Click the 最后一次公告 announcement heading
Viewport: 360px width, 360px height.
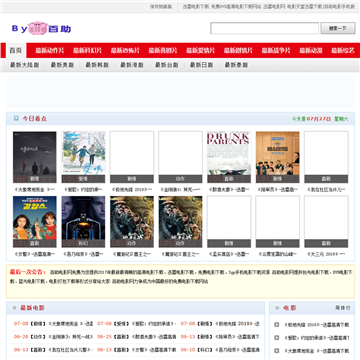point(28,272)
